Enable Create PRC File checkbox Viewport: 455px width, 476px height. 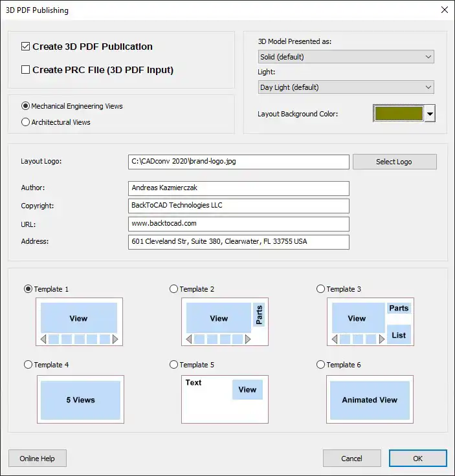coord(25,70)
